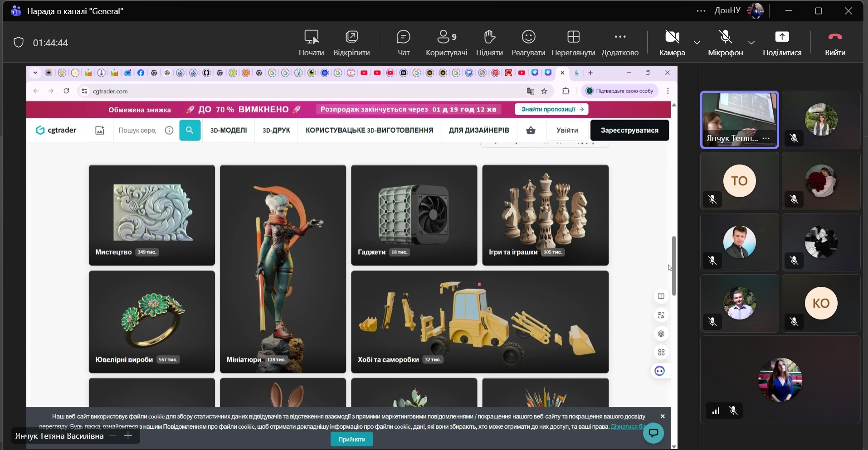The width and height of the screenshot is (868, 450).
Task: Expand the camera options dropdown arrow
Action: click(697, 43)
